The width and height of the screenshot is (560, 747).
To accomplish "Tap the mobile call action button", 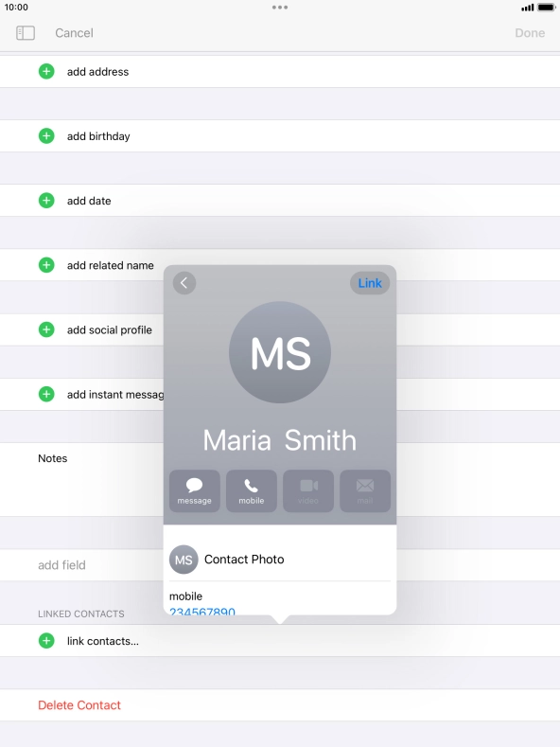I will coord(252,490).
